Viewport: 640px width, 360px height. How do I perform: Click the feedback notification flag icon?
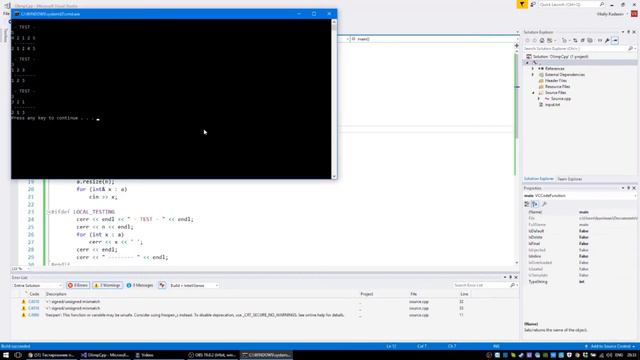522,4
